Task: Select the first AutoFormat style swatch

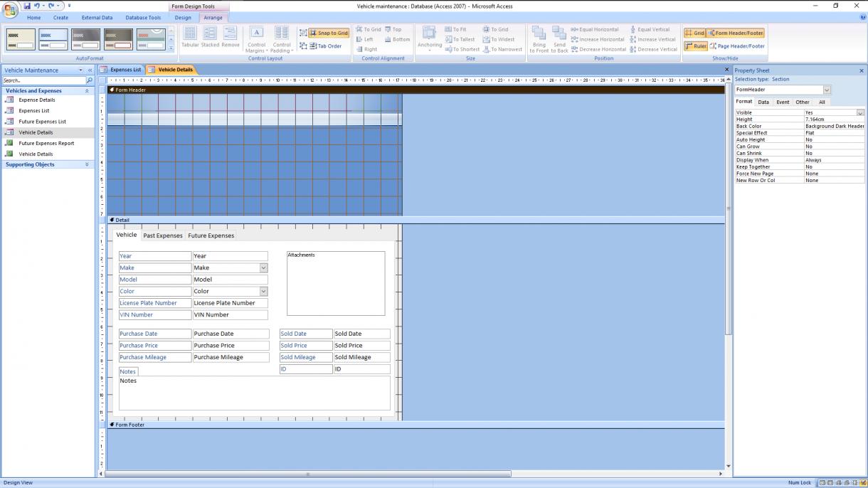Action: pos(21,39)
